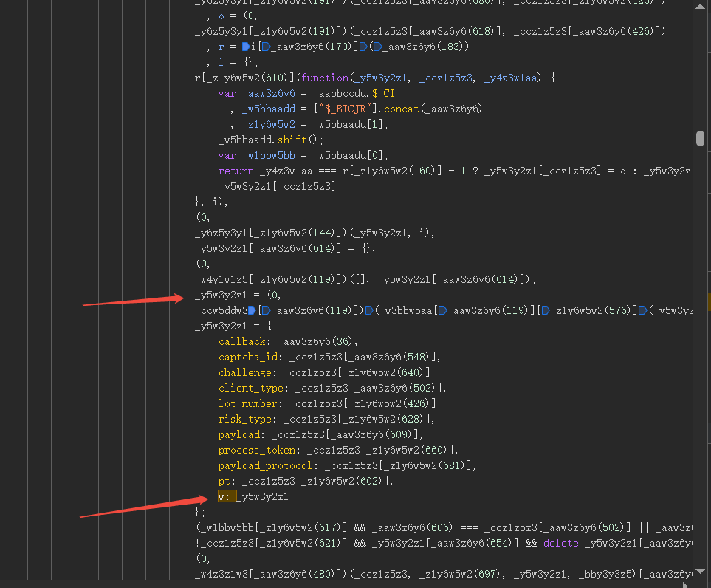This screenshot has width=711, height=588.
Task: Toggle inline breakpoint marker before _aaw3z6y6(183)
Action: coord(377,47)
